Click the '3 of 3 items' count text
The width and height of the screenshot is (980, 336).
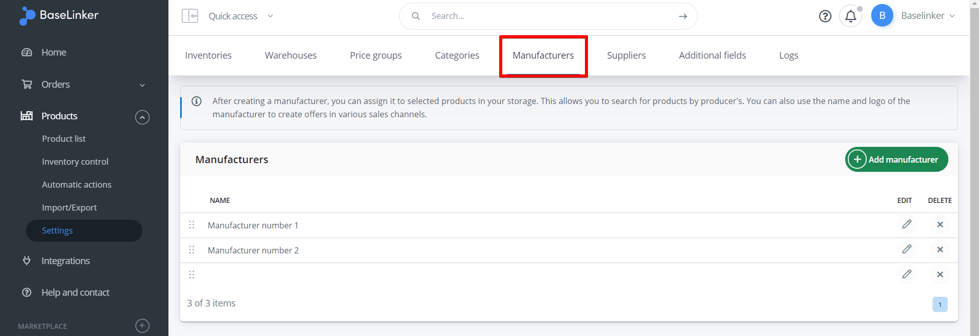click(x=211, y=303)
